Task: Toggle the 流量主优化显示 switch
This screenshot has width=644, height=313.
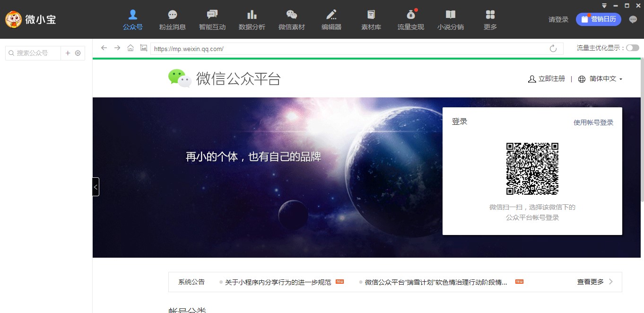Action: tap(632, 48)
